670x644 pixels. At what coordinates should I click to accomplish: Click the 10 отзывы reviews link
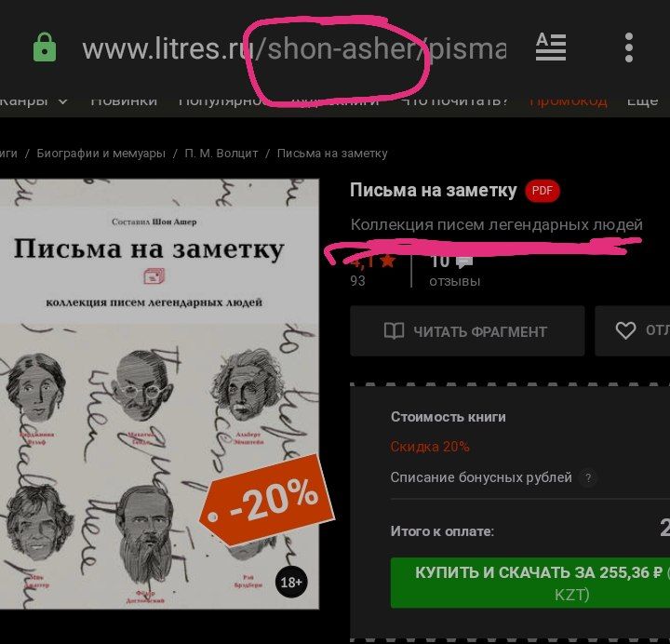(455, 271)
